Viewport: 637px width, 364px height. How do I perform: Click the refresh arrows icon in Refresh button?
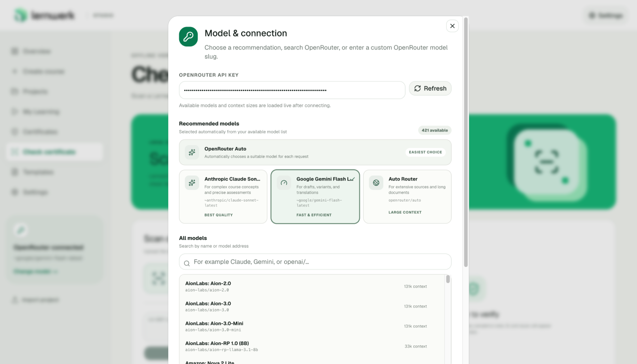417,88
